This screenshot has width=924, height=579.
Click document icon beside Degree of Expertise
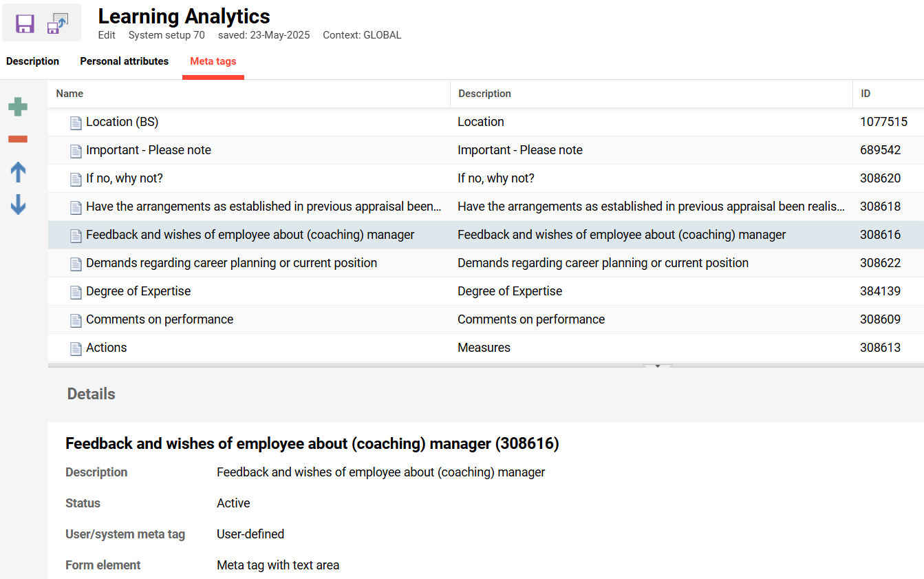pyautogui.click(x=76, y=292)
